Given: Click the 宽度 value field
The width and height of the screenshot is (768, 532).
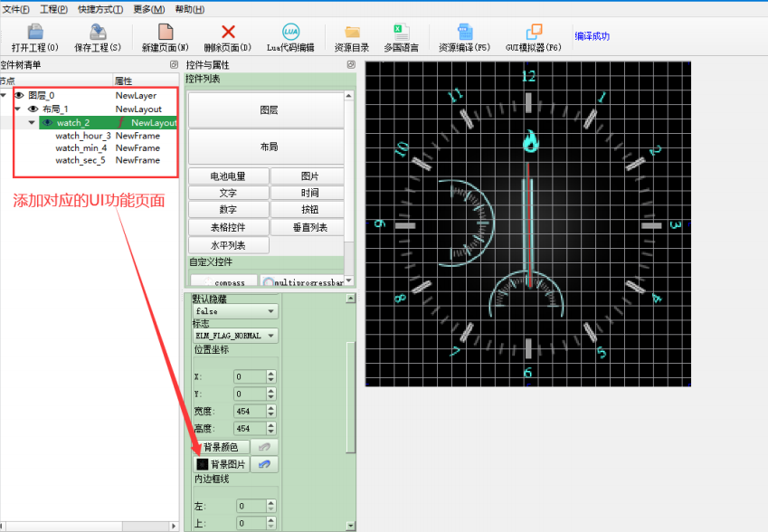Looking at the screenshot, I should pyautogui.click(x=250, y=411).
